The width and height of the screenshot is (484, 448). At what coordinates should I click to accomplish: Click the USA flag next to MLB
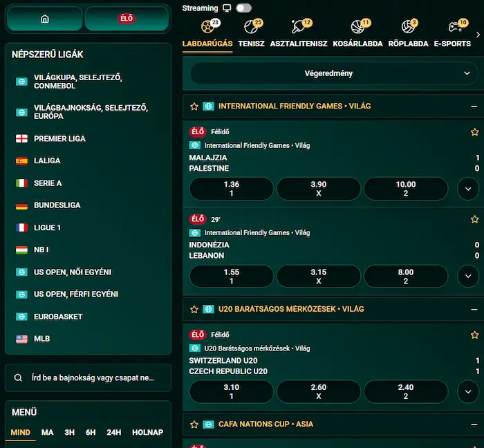(x=21, y=339)
